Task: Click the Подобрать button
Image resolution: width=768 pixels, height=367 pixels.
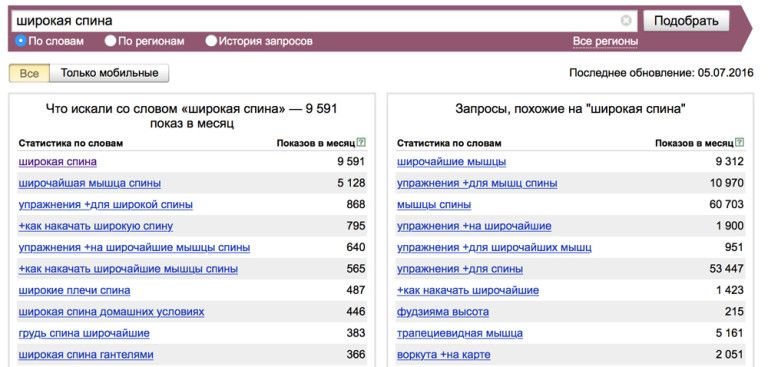Action: (x=686, y=21)
